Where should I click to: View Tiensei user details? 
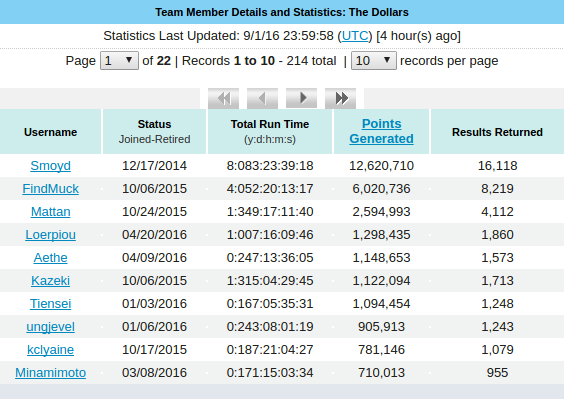pos(50,304)
